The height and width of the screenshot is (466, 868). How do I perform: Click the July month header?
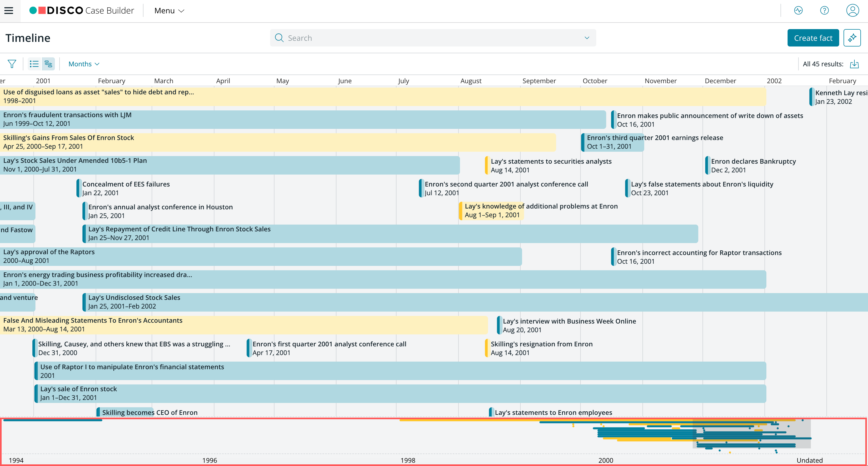point(403,80)
